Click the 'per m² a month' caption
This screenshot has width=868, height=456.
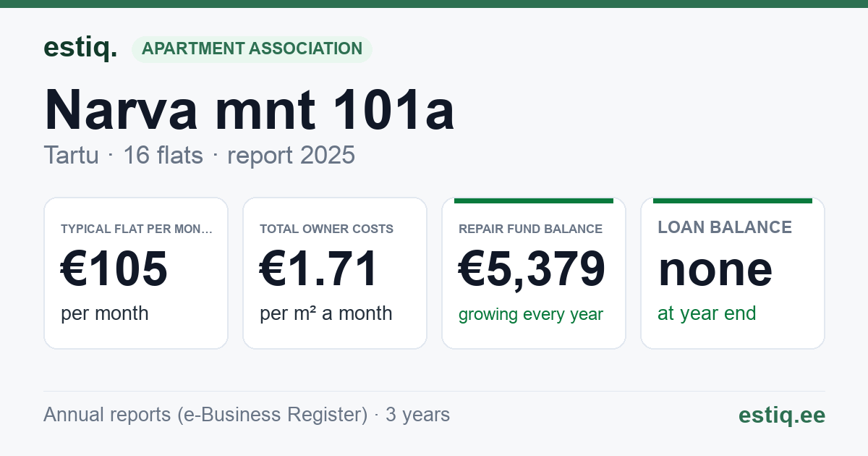click(326, 313)
